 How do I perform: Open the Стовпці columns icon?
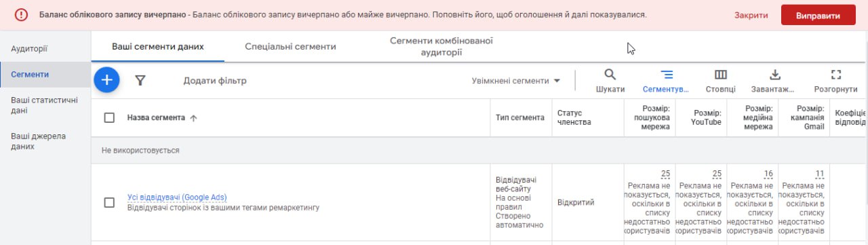721,75
